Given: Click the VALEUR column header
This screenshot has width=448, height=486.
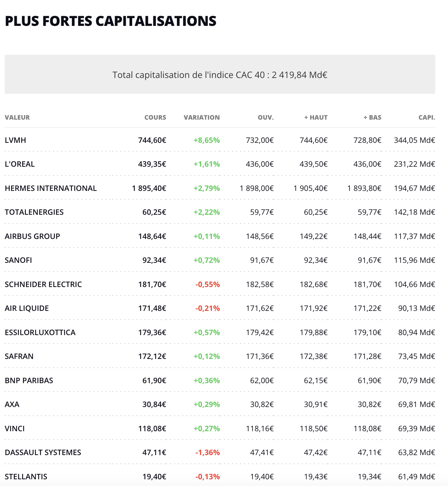Looking at the screenshot, I should 17,118.
